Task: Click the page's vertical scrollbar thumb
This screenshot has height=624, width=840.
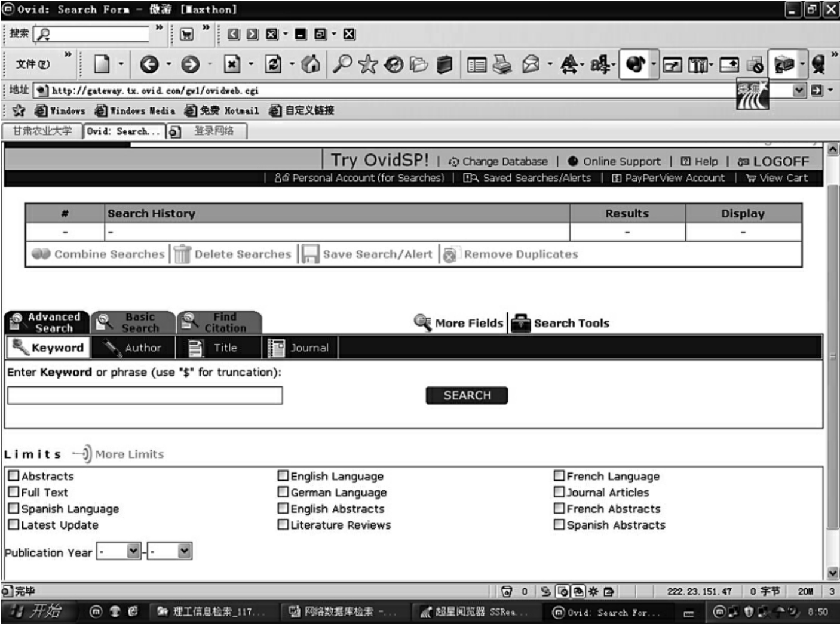Action: click(833, 357)
